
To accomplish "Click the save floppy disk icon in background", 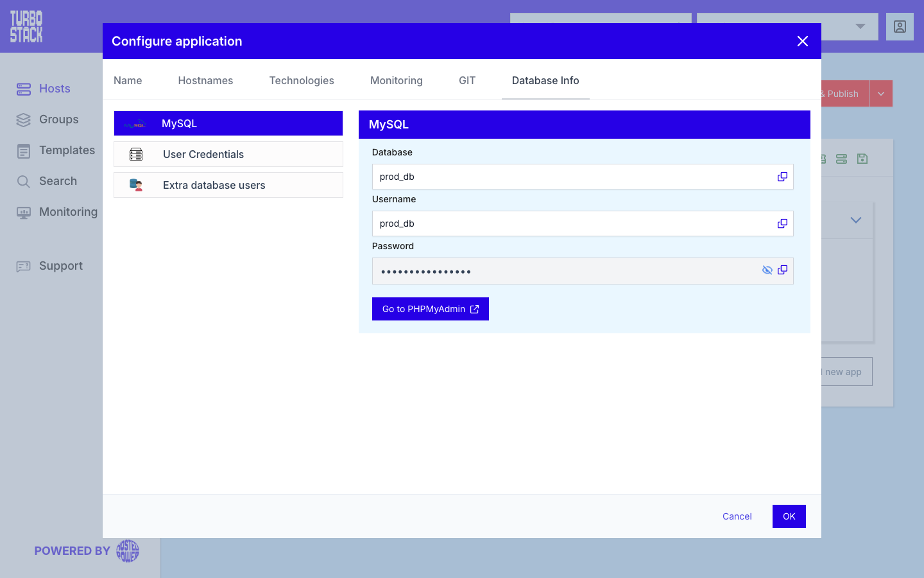I will [862, 159].
